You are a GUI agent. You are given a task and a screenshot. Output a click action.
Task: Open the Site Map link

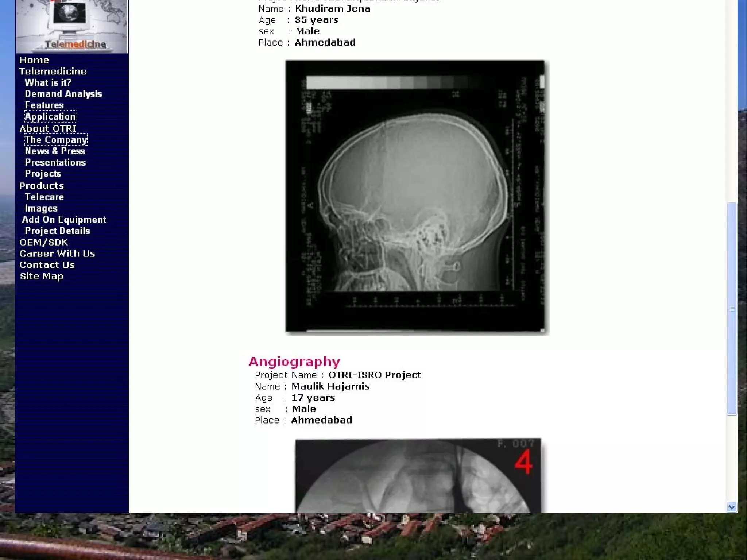click(42, 276)
